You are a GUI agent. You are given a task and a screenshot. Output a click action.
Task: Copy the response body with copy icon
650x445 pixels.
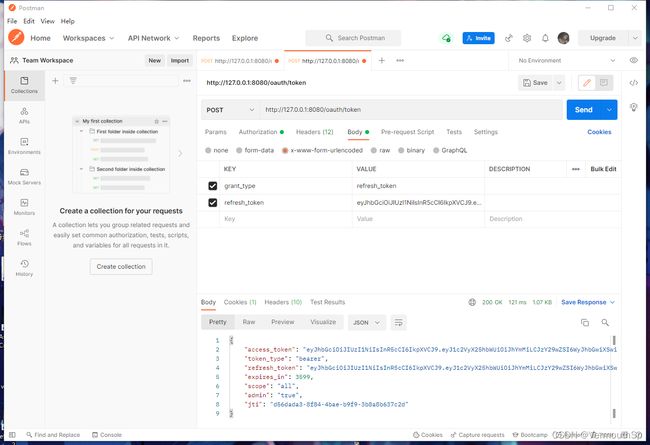pyautogui.click(x=585, y=322)
